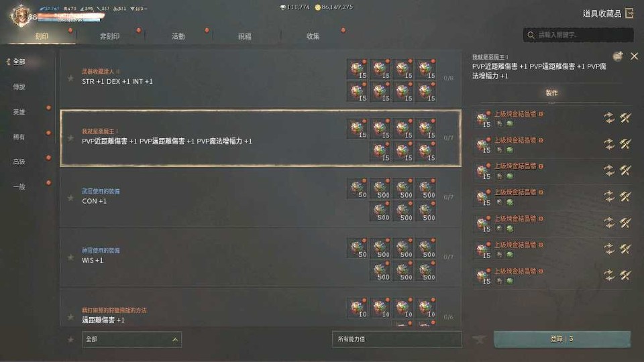The width and height of the screenshot is (644, 362).
Task: Open the 所有能力值 stat filter dropdown
Action: [396, 339]
